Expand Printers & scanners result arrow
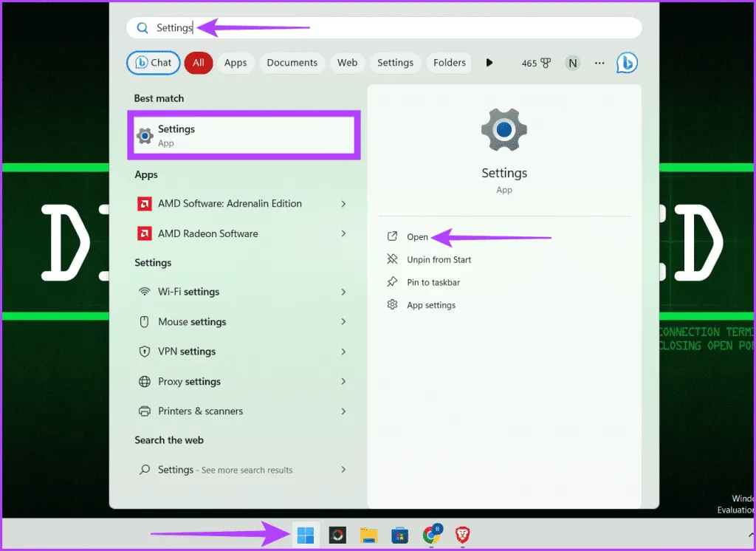 [x=343, y=411]
